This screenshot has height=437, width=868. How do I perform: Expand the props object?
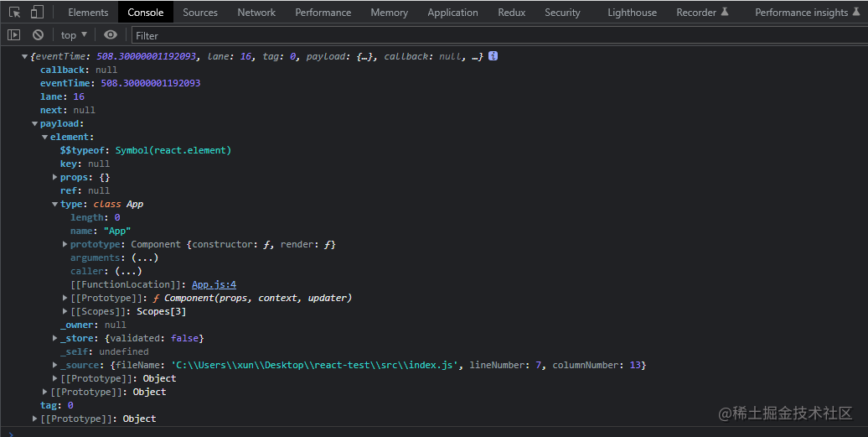pos(54,177)
